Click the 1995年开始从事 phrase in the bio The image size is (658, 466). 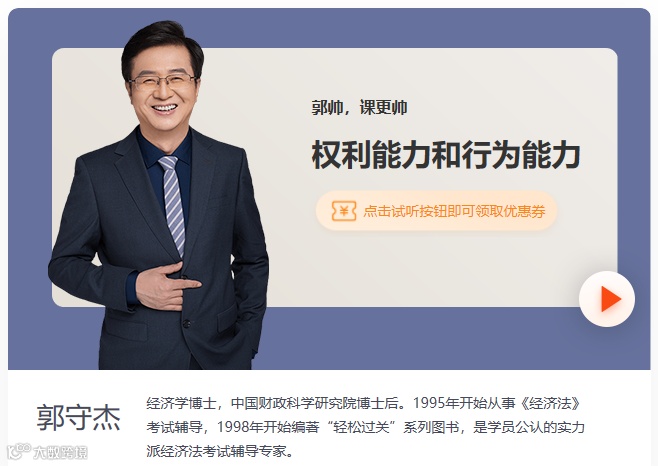tap(464, 403)
